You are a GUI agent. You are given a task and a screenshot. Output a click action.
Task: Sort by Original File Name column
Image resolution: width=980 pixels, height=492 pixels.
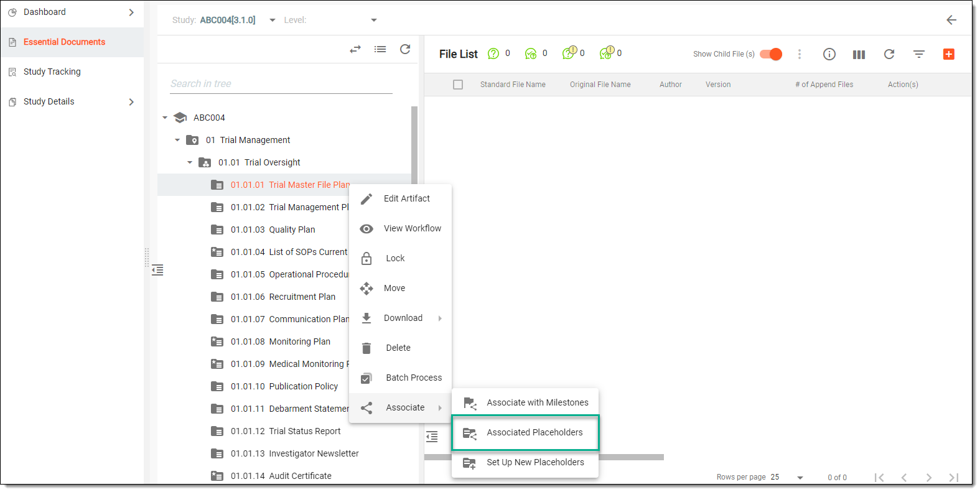[x=600, y=85]
